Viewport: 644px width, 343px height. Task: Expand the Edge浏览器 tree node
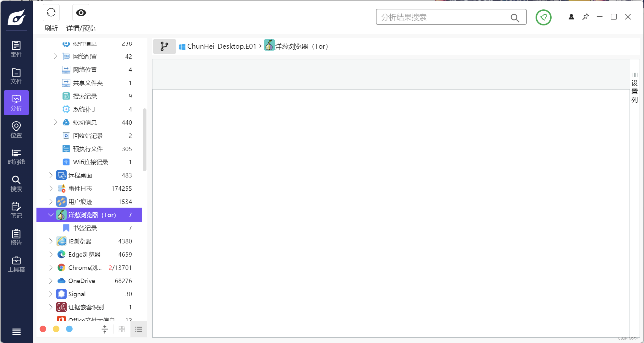[51, 254]
